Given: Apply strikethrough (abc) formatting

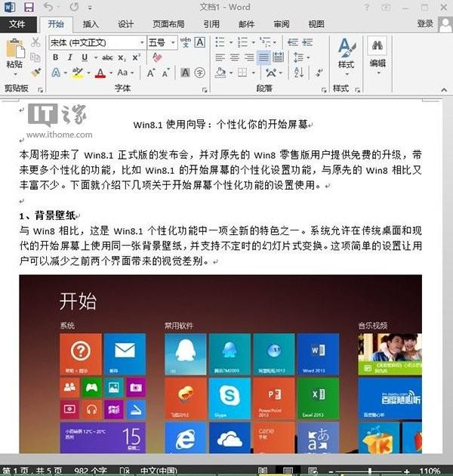Looking at the screenshot, I should pos(107,57).
